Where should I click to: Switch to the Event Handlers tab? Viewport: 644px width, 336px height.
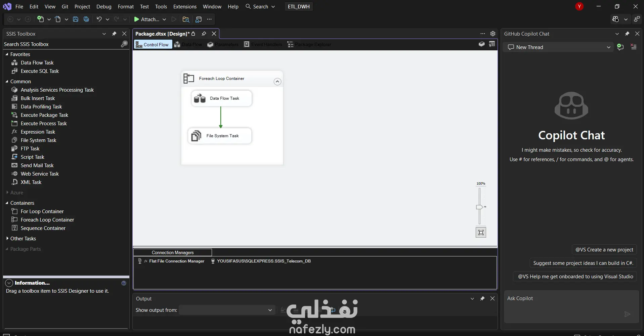click(x=263, y=44)
